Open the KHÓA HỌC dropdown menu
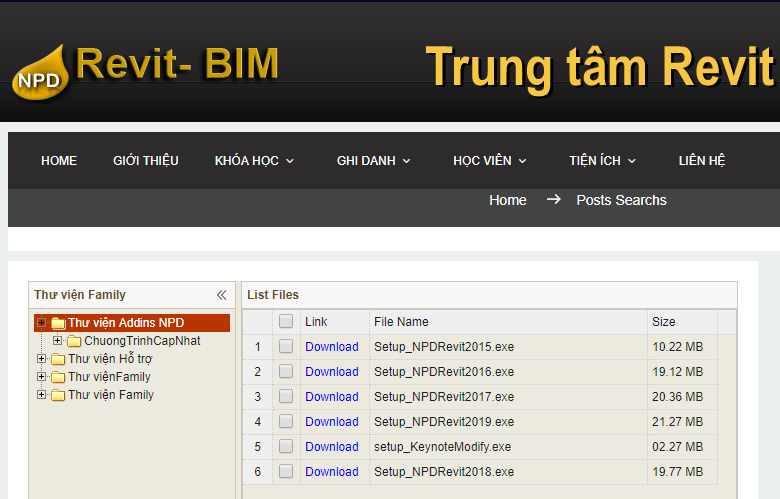Screen dimensions: 780x499 (254, 161)
